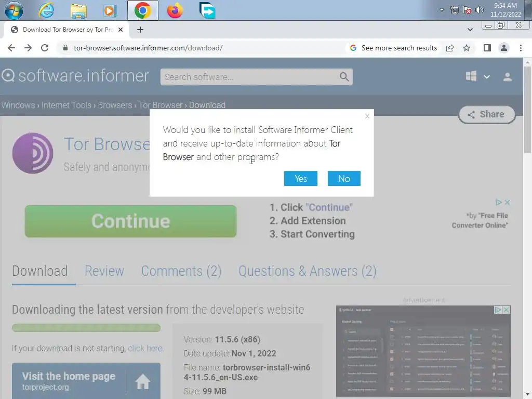The height and width of the screenshot is (399, 532).
Task: Click the scrollbar down arrow
Action: 527,395
